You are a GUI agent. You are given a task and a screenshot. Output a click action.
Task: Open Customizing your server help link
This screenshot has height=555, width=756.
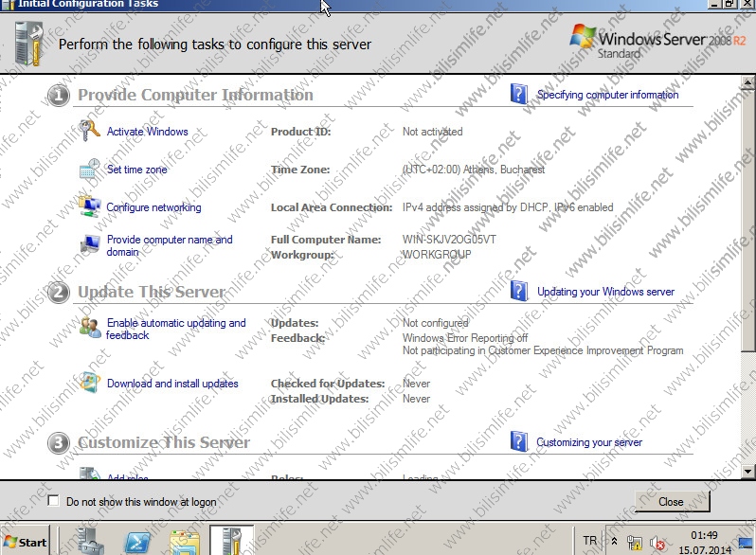click(589, 442)
